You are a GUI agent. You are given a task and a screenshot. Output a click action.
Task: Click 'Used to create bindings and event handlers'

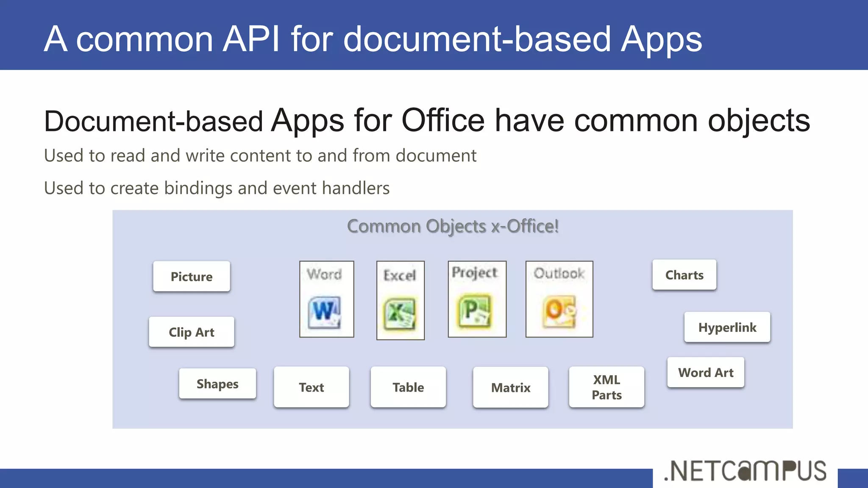click(217, 188)
